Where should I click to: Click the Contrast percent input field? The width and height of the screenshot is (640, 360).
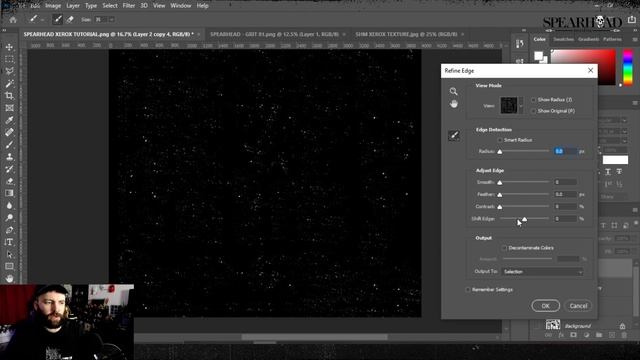pos(565,207)
